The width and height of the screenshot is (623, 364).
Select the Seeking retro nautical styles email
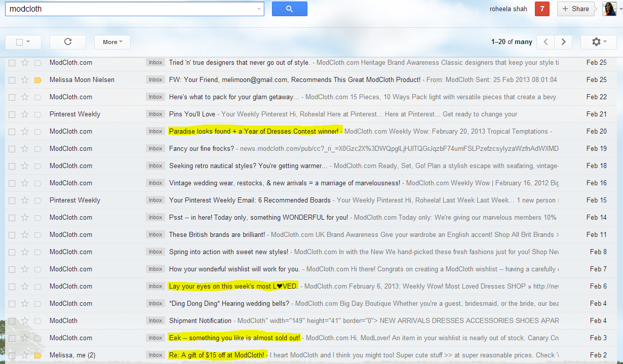[x=12, y=166]
